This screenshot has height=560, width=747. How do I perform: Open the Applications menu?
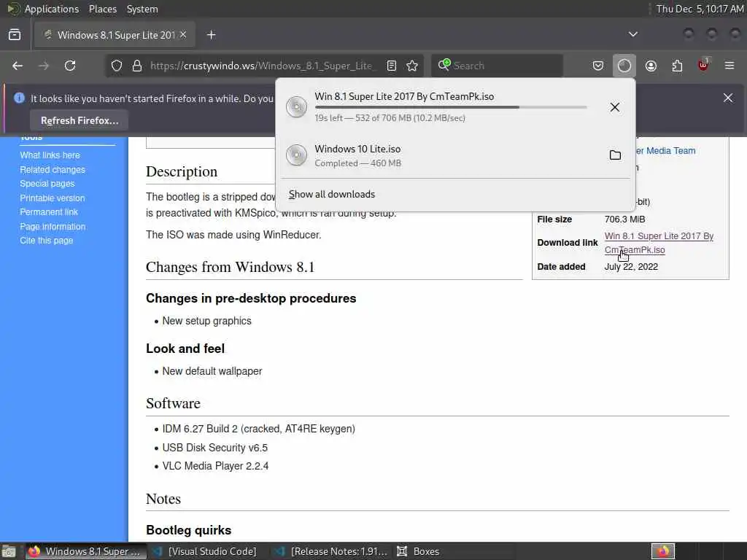(52, 9)
